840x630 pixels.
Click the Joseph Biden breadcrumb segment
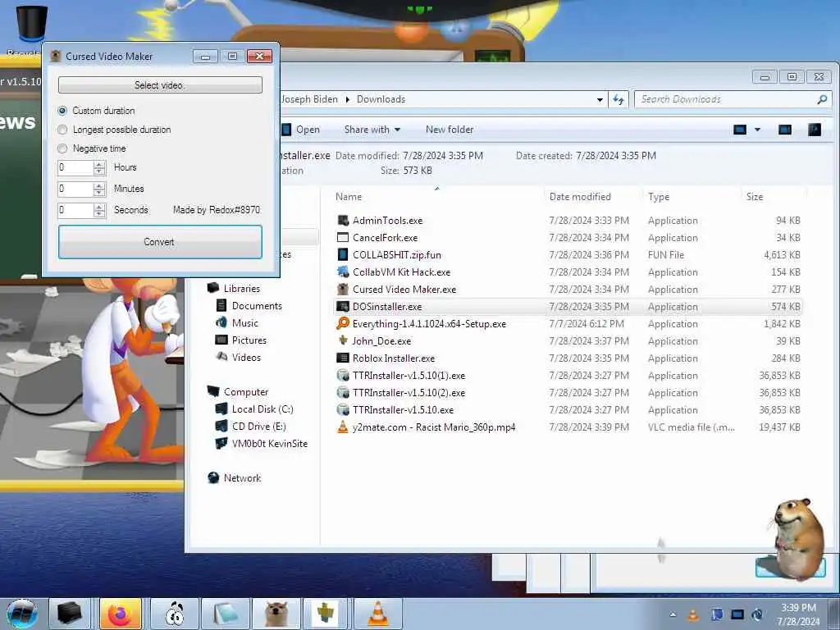[309, 99]
